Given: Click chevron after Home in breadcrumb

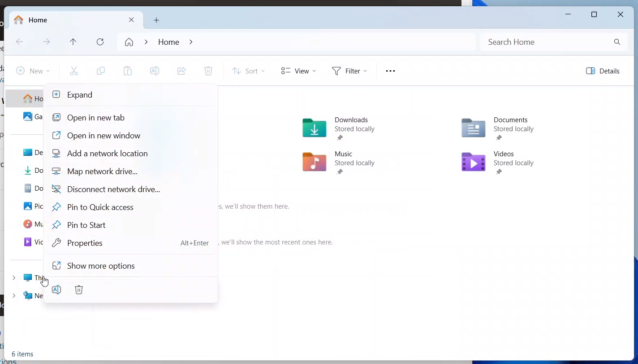Looking at the screenshot, I should pyautogui.click(x=191, y=42).
